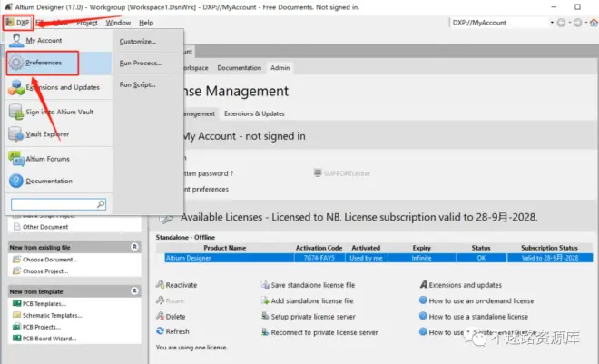
Task: Click PCB Templates... icon
Action: (x=16, y=304)
